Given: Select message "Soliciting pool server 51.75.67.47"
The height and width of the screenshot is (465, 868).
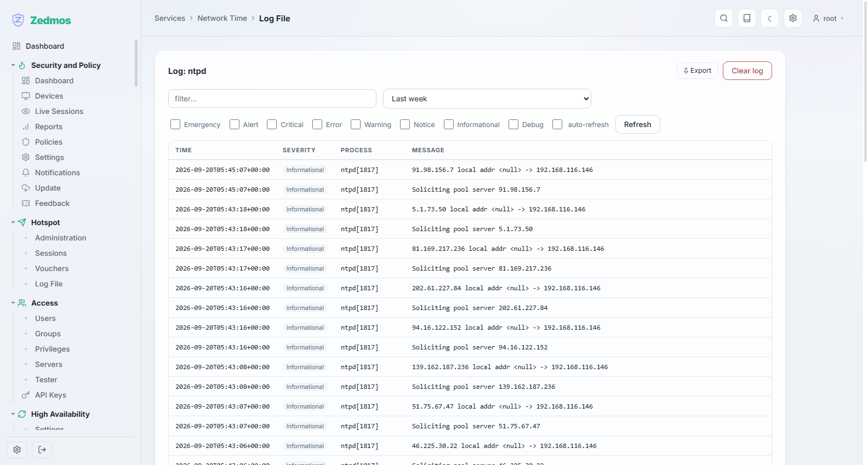Looking at the screenshot, I should point(476,426).
